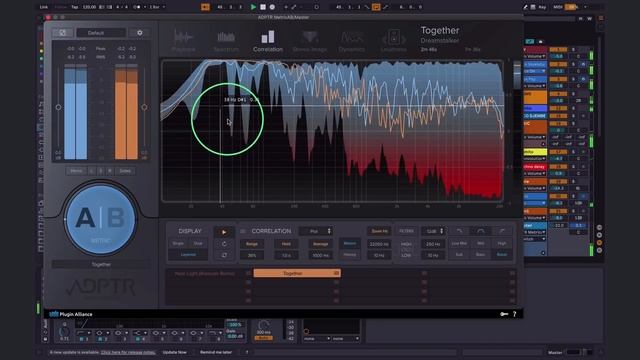Start playback with Ableton's green play button
The width and height of the screenshot is (640, 360).
[253, 7]
